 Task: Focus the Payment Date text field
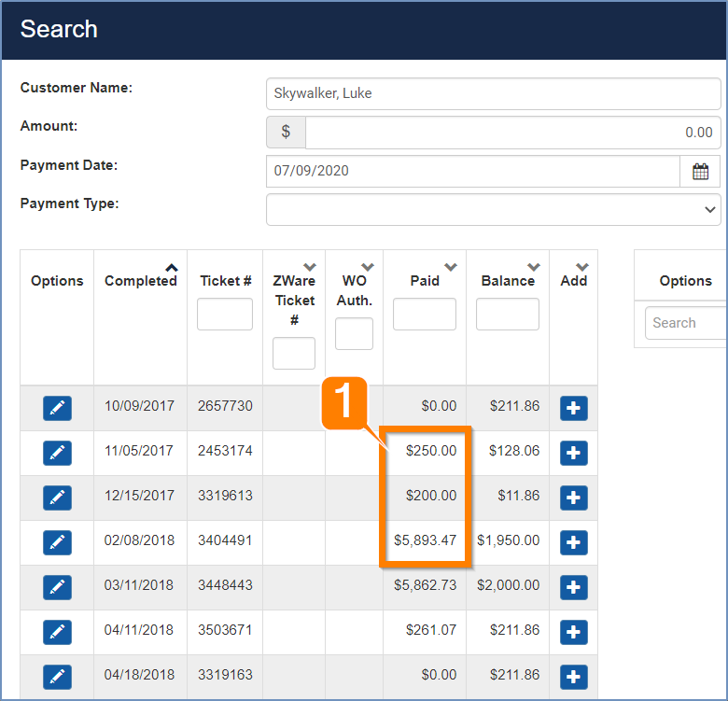[472, 172]
